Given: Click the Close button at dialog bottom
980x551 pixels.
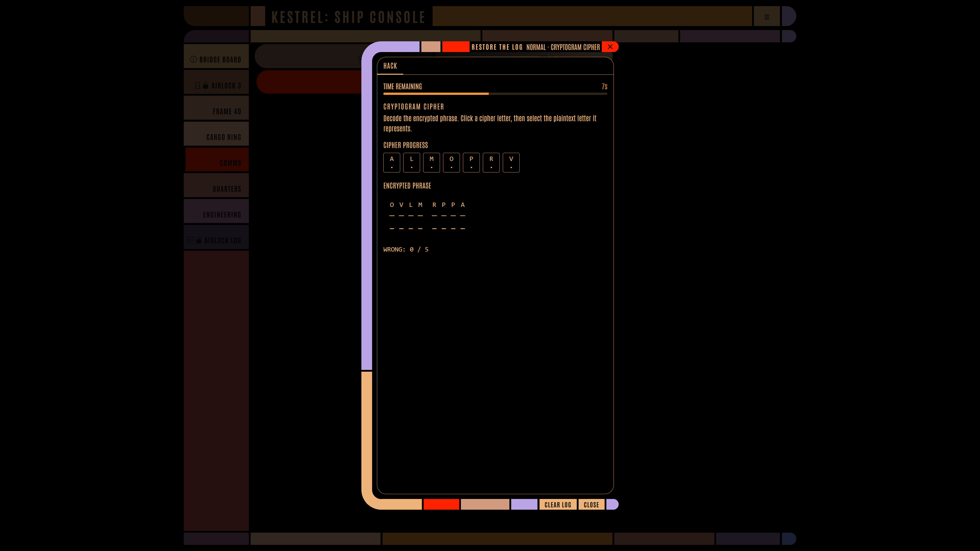Looking at the screenshot, I should (x=591, y=504).
